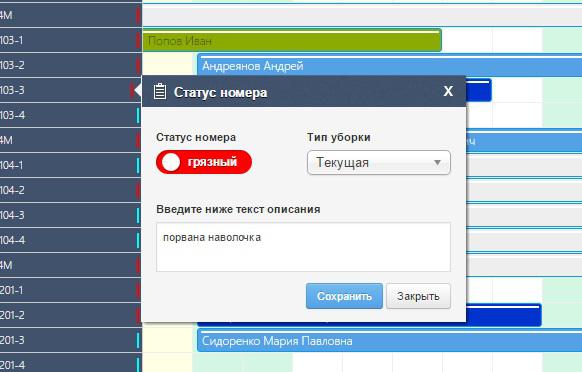Click the cyan status marker of room 201-3
The image size is (582, 372).
pos(138,340)
